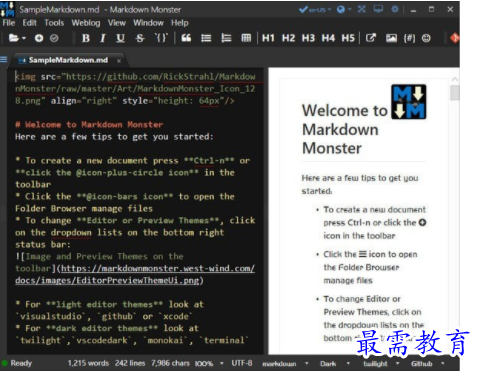Apply Heading 4 style

(328, 38)
